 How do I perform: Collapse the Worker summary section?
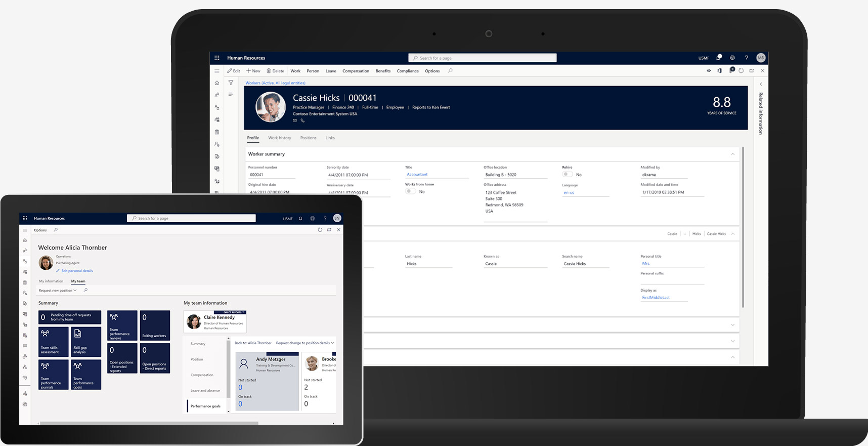(x=733, y=154)
